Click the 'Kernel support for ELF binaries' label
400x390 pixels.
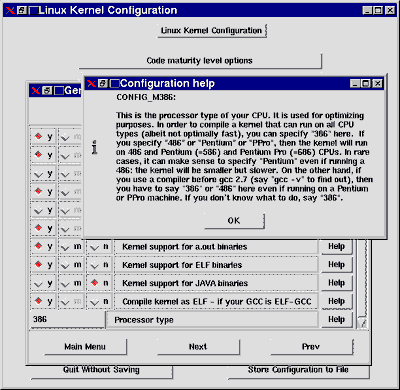182,265
